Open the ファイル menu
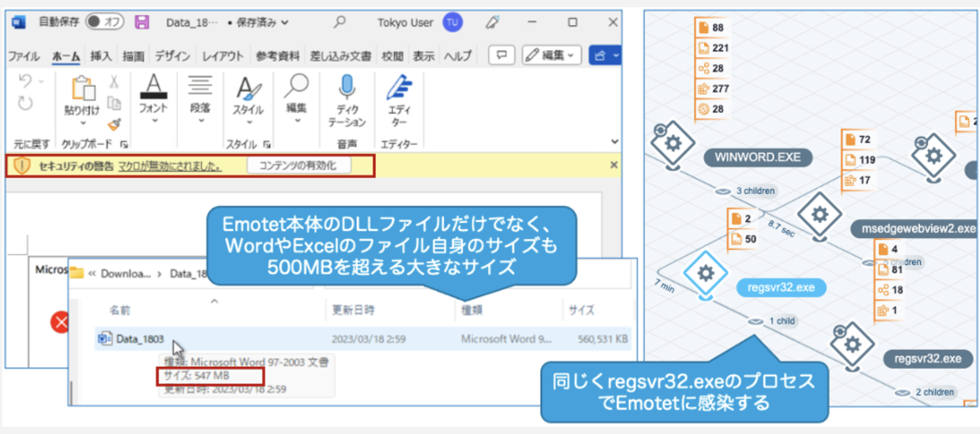The image size is (980, 434). click(x=24, y=56)
